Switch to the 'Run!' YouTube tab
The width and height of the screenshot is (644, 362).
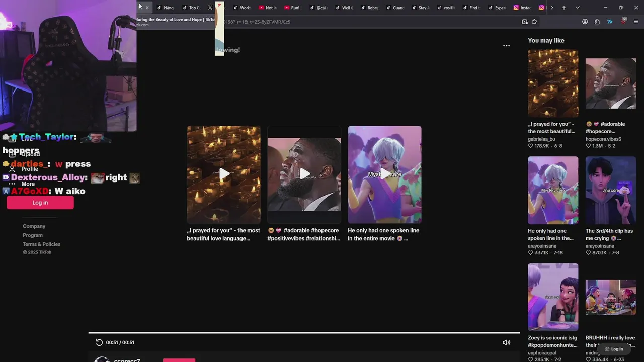coord(293,8)
